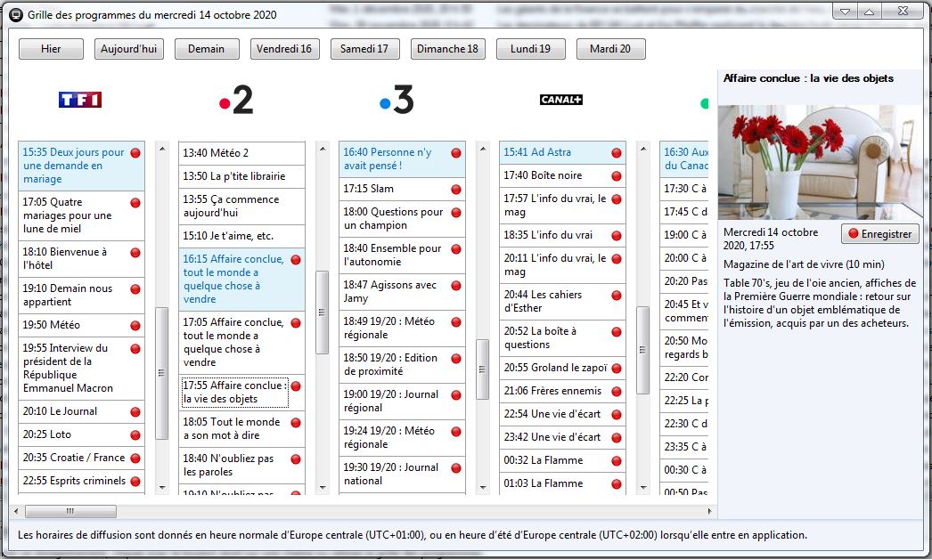Click the TF1 channel logo
The image size is (932, 560).
coord(80,100)
